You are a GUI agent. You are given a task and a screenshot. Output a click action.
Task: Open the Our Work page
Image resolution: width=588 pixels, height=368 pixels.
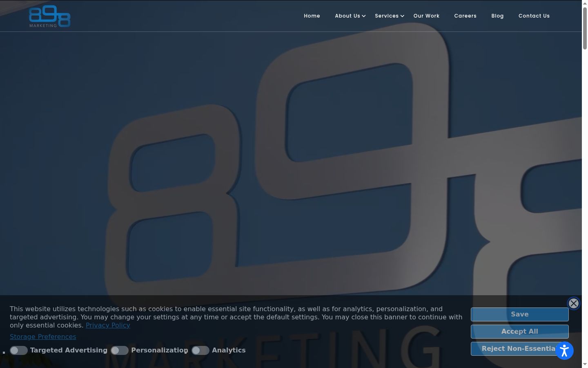click(426, 16)
